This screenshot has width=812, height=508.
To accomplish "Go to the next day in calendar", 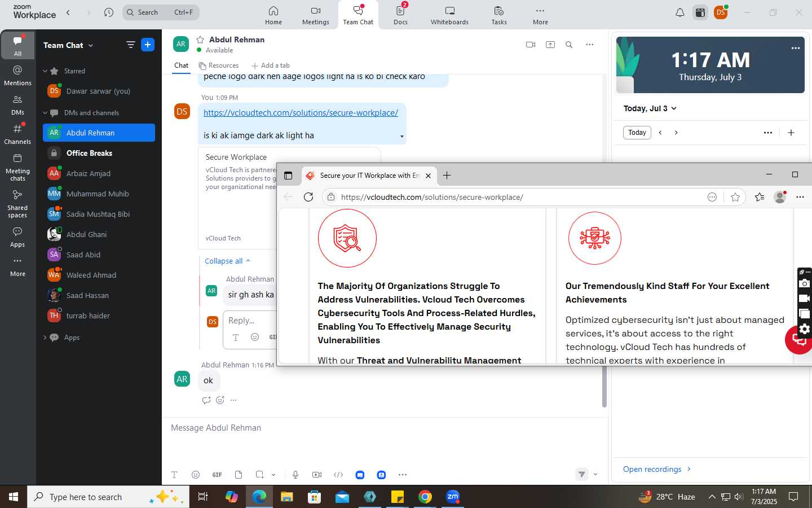I will (676, 133).
